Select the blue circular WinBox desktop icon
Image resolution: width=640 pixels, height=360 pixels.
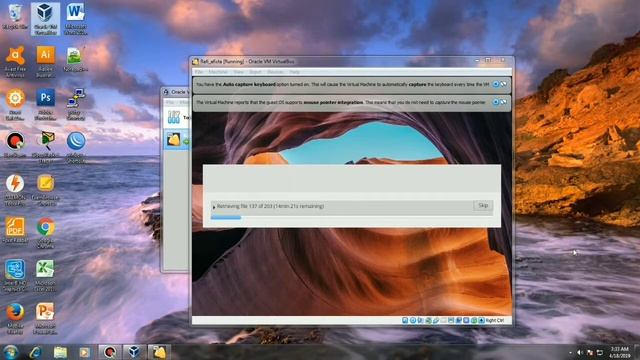click(76, 147)
